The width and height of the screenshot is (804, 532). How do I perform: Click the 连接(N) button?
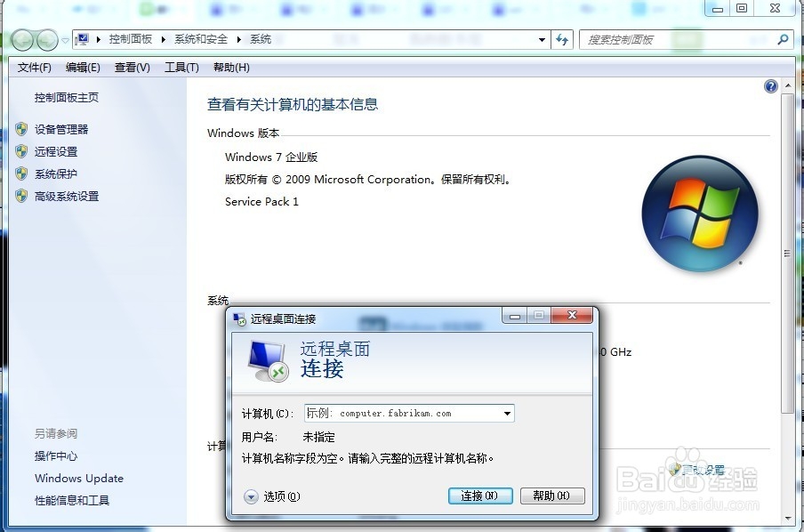(480, 496)
